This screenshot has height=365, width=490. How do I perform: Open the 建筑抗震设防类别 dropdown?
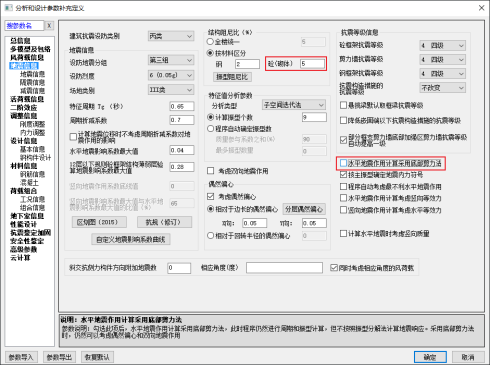[171, 36]
